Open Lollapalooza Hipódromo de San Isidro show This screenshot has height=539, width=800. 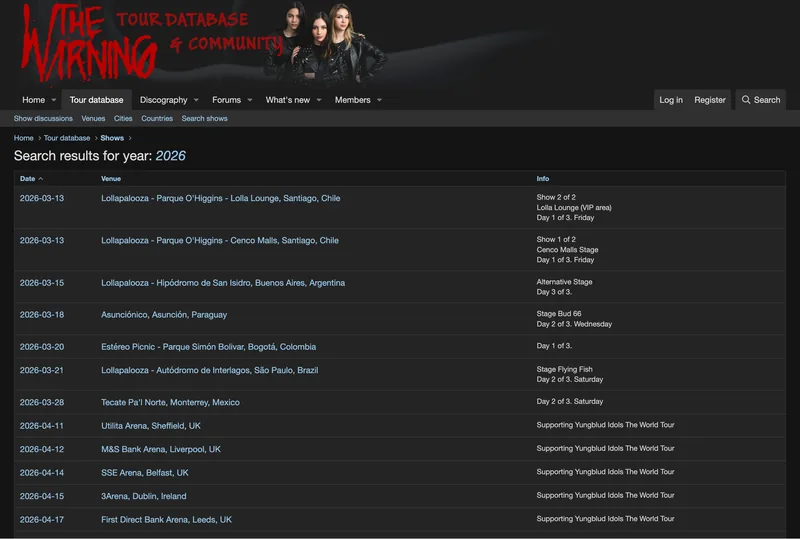(x=222, y=283)
